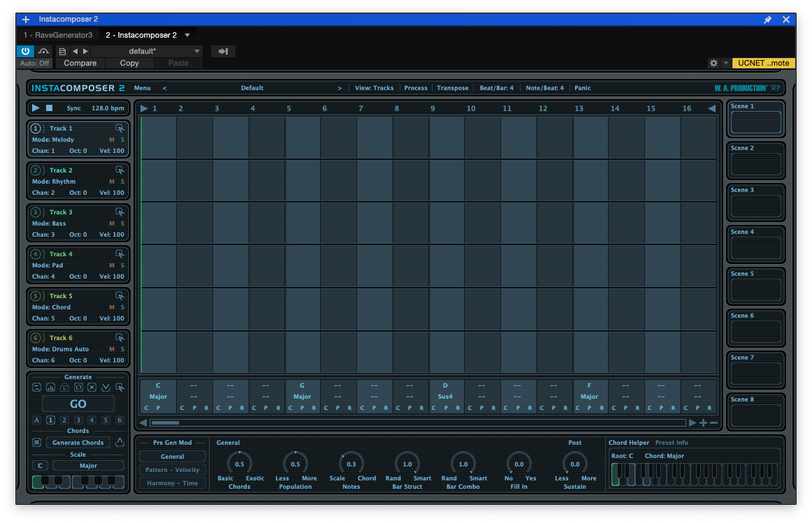
Task: Click the Track 3 number circle
Action: pos(35,212)
